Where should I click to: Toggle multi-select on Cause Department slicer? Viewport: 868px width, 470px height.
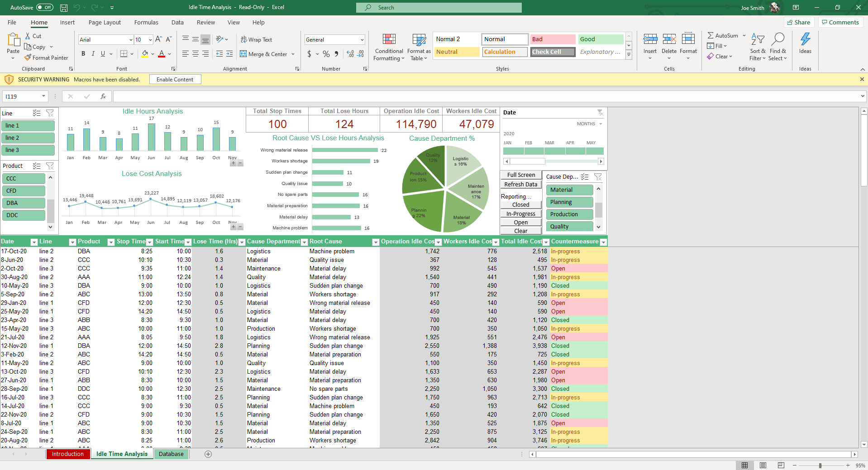point(585,177)
